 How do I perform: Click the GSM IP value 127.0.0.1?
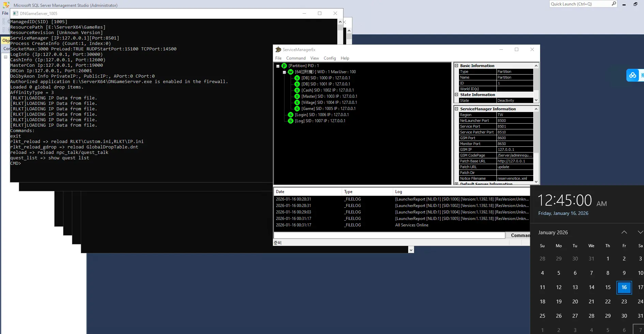click(515, 149)
